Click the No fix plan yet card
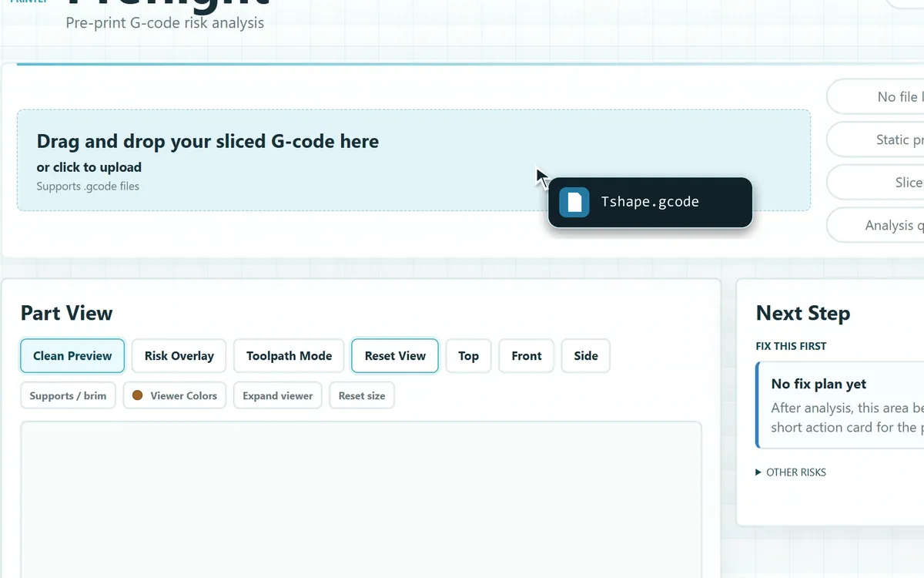 point(840,405)
